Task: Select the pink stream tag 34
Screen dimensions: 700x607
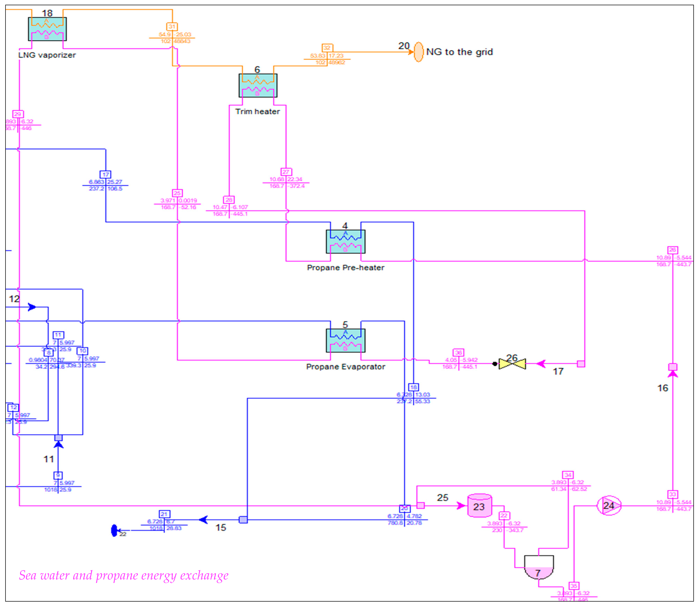Action: 568,475
